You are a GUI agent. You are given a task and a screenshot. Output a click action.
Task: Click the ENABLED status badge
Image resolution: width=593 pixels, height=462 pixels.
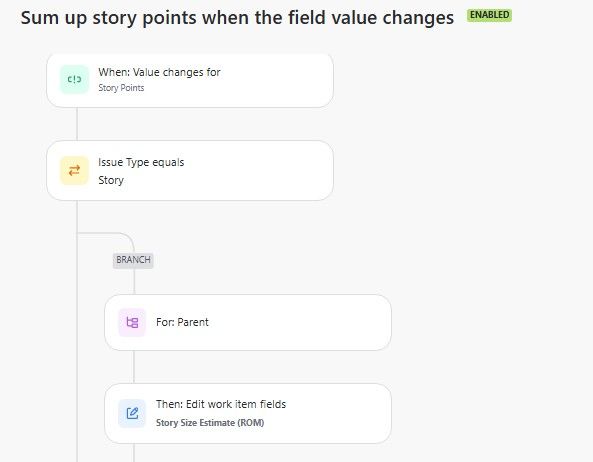click(x=489, y=15)
